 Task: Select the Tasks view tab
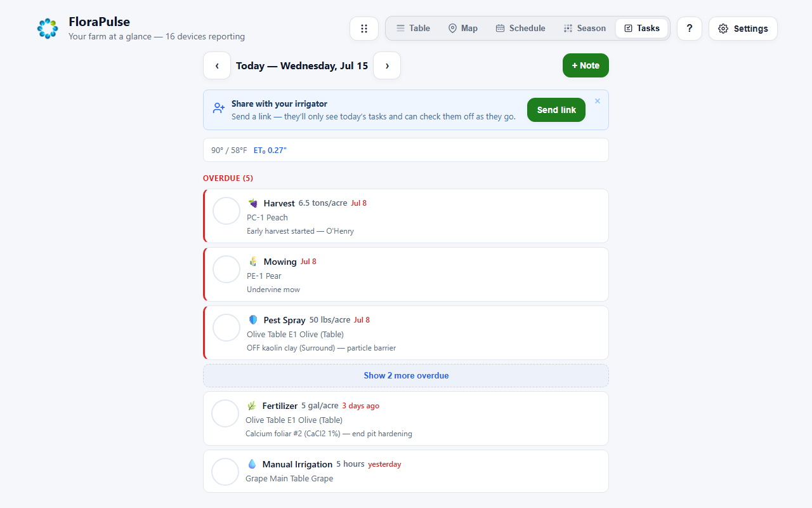point(642,29)
